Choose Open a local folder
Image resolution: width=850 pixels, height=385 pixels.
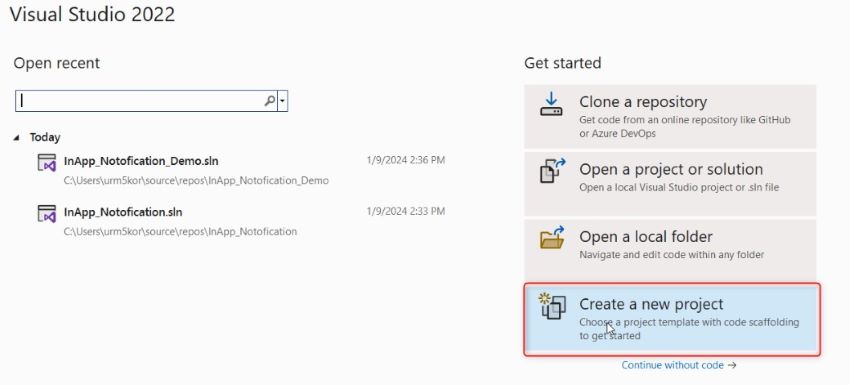(x=670, y=251)
